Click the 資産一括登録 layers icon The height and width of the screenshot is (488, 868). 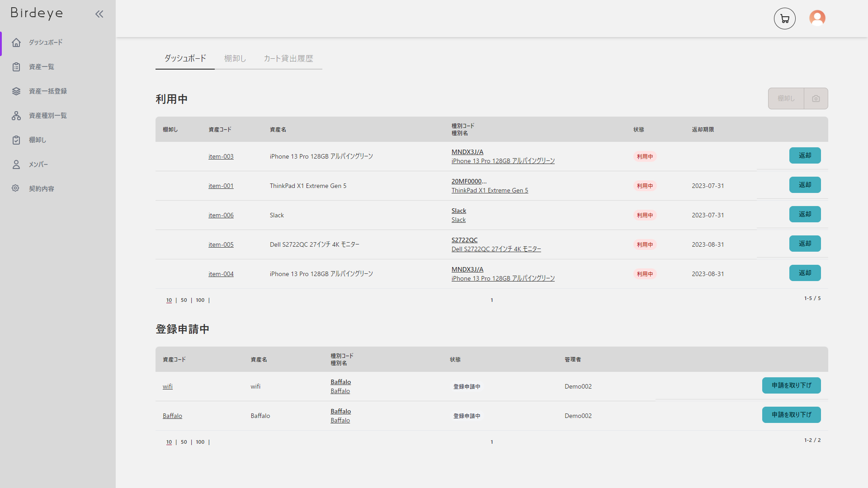[16, 91]
